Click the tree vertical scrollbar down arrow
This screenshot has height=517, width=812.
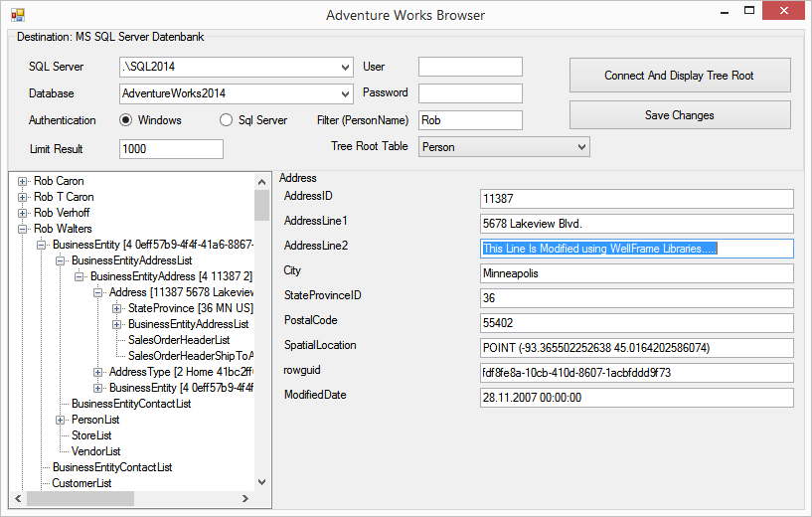(262, 482)
